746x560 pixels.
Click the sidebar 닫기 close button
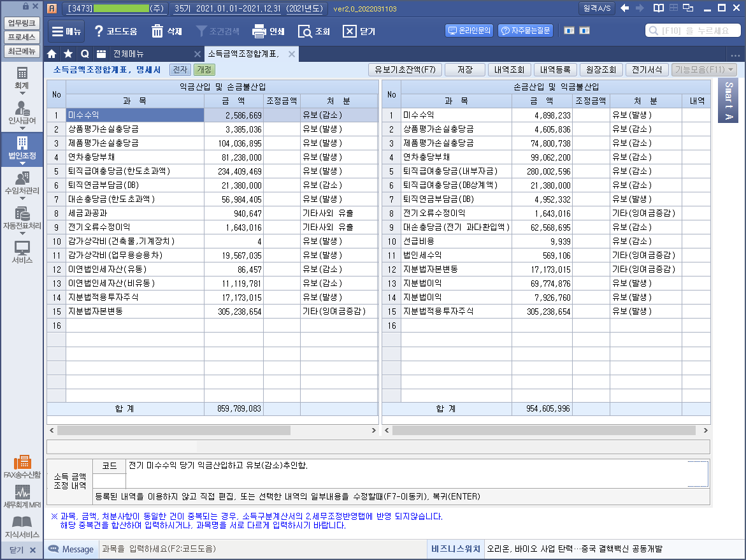point(22,550)
